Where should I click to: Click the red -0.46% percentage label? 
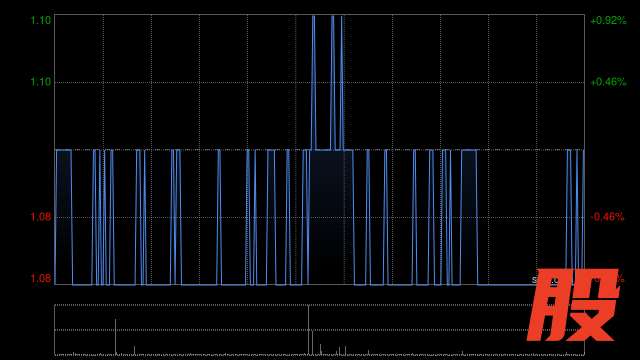point(607,217)
